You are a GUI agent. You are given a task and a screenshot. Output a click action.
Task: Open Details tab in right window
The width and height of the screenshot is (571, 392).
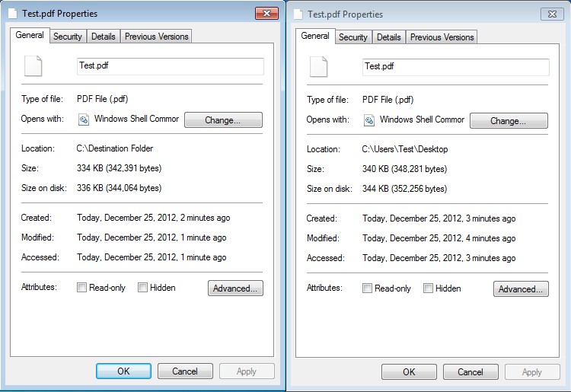coord(389,37)
